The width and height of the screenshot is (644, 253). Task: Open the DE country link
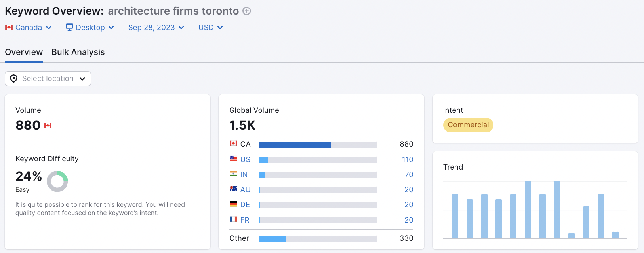(245, 204)
